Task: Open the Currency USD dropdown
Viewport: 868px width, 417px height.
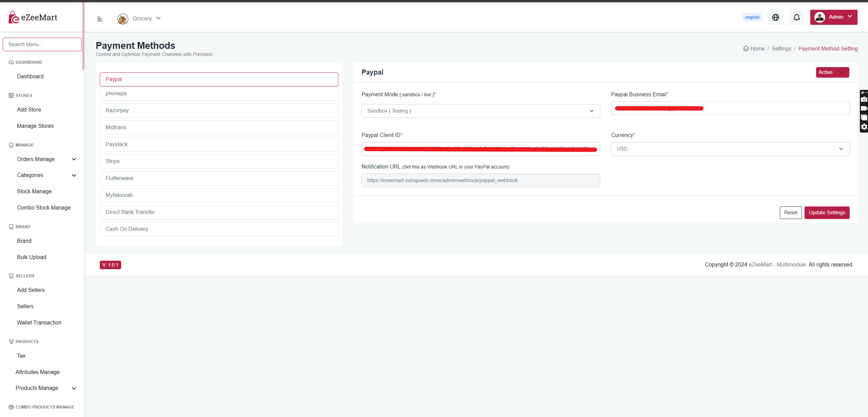Action: pyautogui.click(x=730, y=149)
